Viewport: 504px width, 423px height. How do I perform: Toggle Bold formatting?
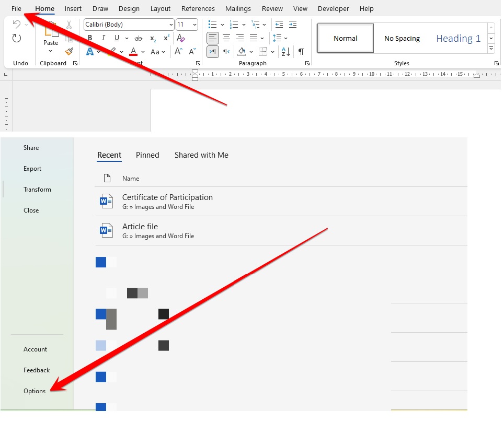90,38
